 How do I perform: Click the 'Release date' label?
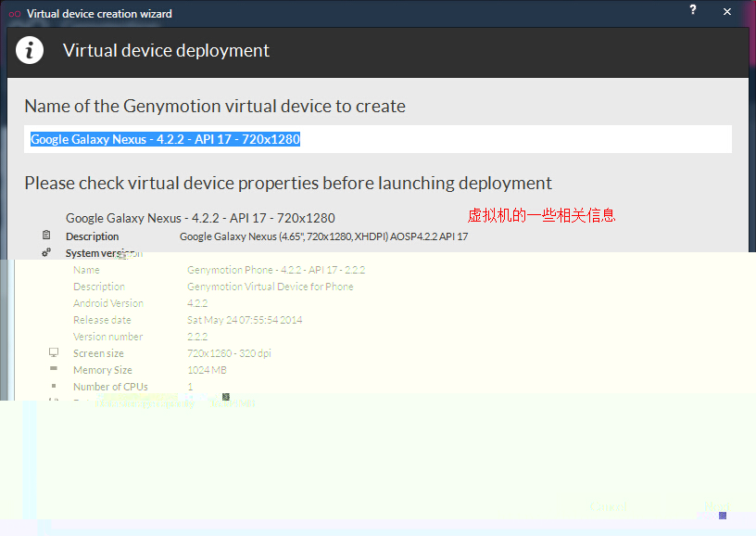(102, 320)
